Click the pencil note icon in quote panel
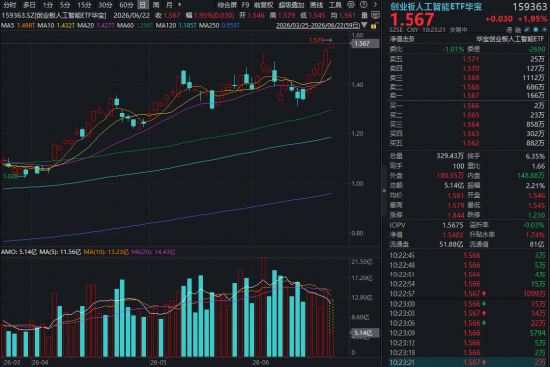 (527, 30)
